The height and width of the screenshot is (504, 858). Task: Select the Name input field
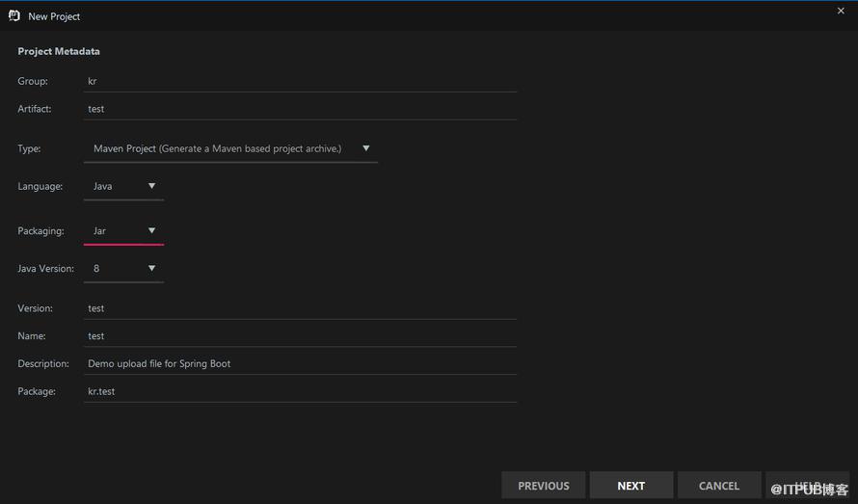300,336
